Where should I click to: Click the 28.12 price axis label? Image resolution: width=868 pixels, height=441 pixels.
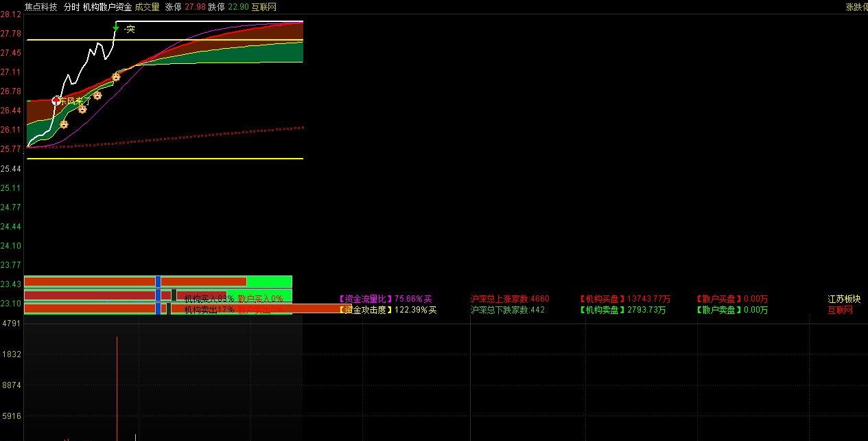point(10,14)
